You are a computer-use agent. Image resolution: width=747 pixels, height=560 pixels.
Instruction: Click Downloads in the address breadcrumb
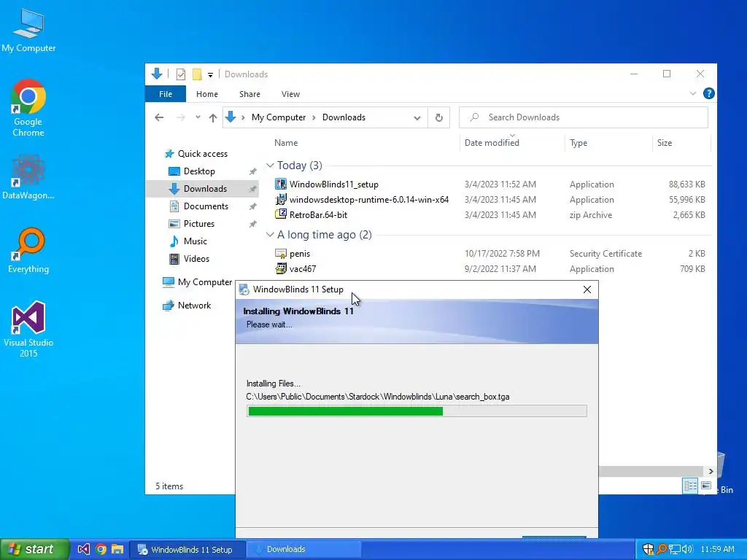click(344, 117)
